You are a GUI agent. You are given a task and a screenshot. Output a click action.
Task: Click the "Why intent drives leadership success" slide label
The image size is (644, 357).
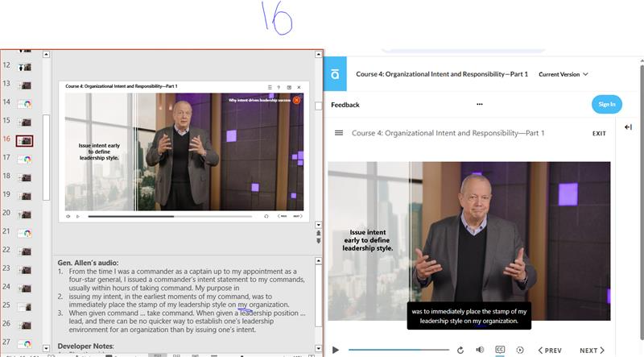259,100
